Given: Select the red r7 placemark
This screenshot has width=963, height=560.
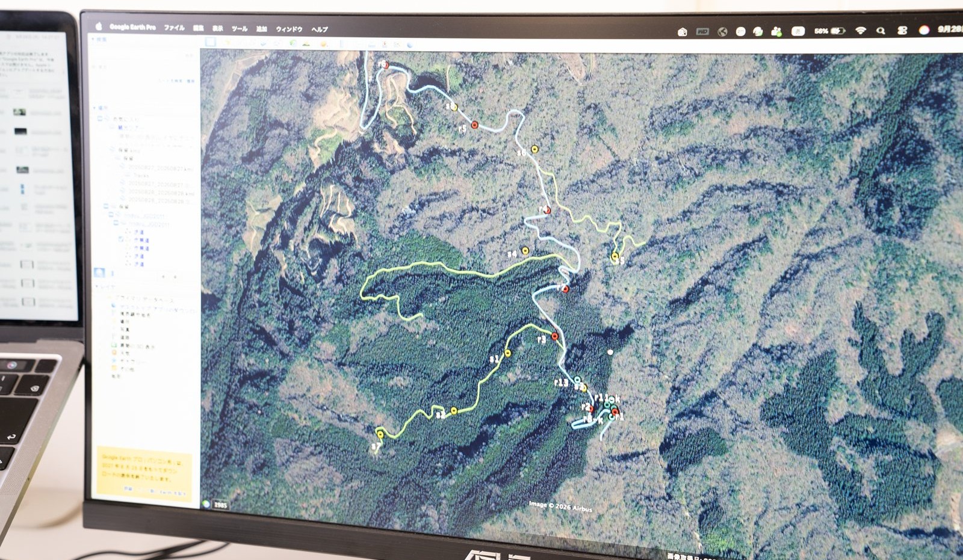Looking at the screenshot, I should [565, 289].
